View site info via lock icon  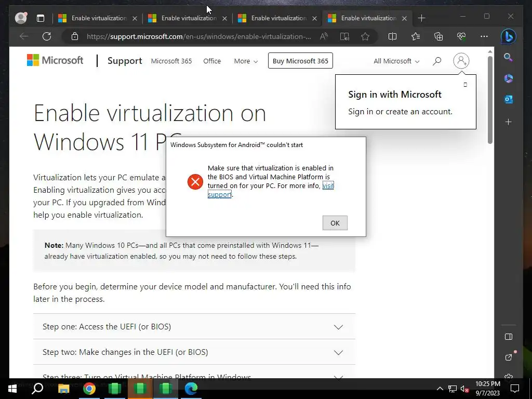click(75, 37)
